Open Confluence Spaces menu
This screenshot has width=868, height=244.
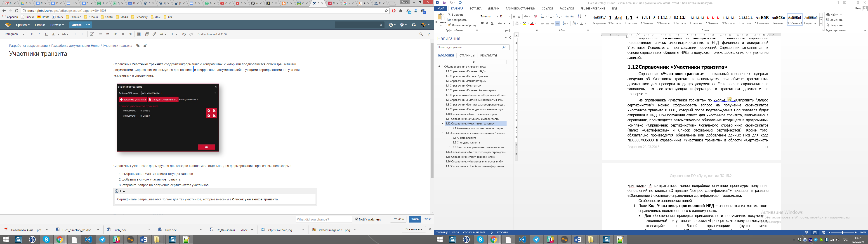click(x=23, y=25)
